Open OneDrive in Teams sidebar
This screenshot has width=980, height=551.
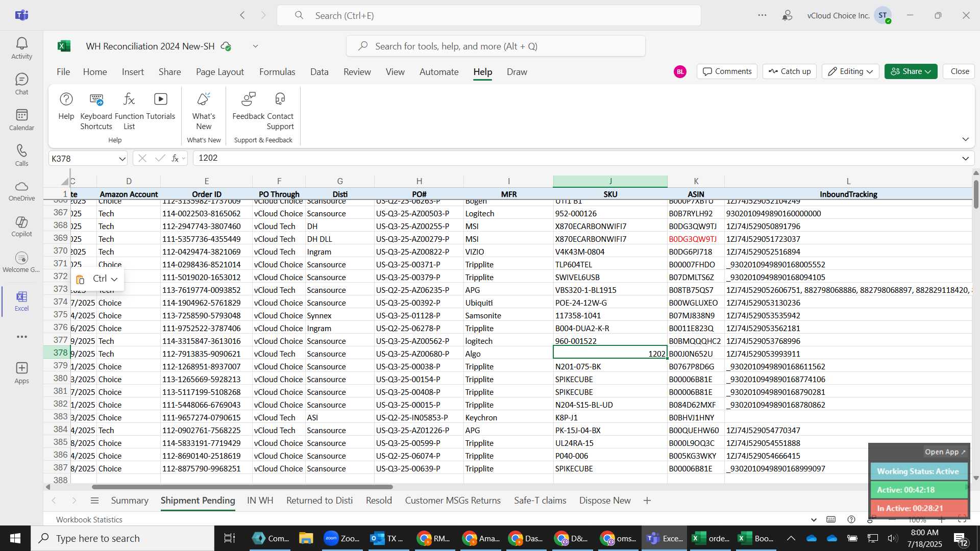pyautogui.click(x=21, y=191)
